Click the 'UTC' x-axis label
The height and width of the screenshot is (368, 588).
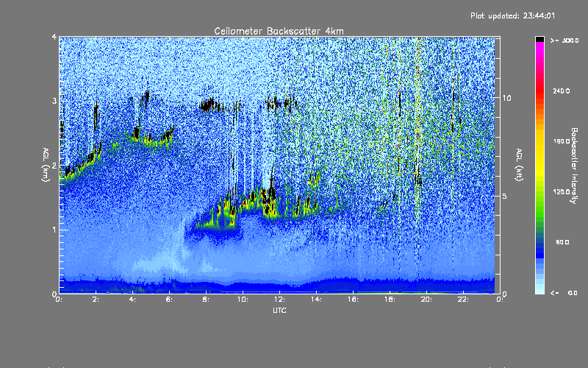coord(279,311)
